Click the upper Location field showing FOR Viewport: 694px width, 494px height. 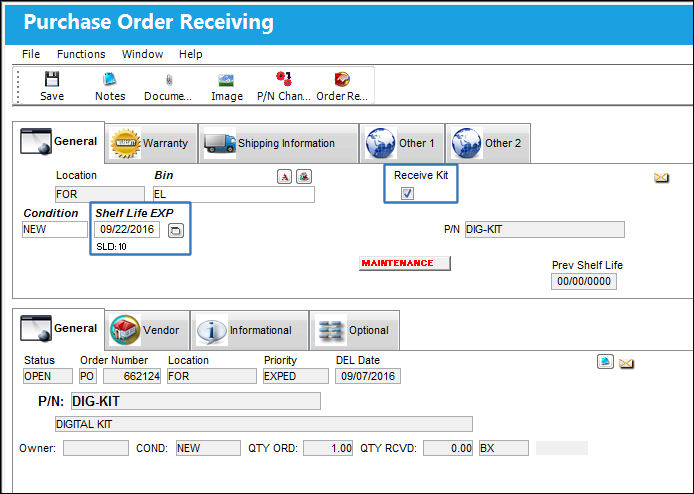pos(100,194)
